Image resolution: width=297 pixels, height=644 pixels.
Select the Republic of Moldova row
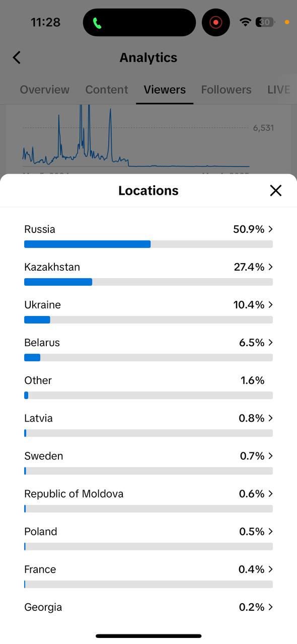coord(148,500)
